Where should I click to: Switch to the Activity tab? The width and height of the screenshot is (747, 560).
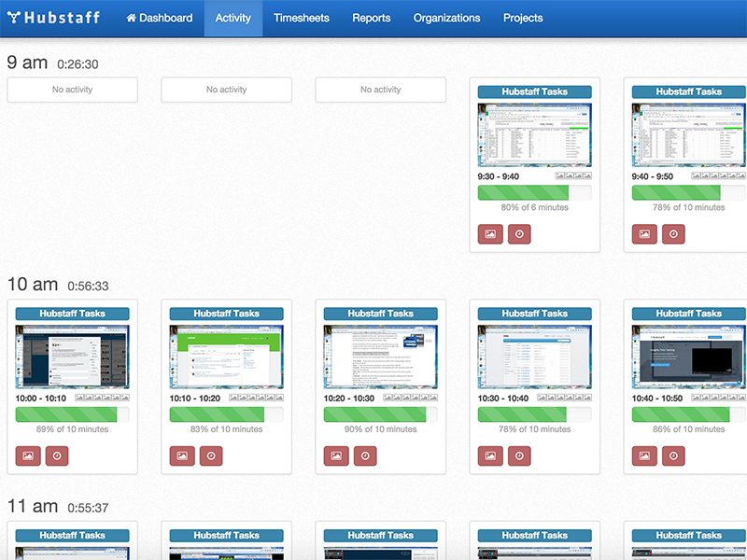point(233,18)
